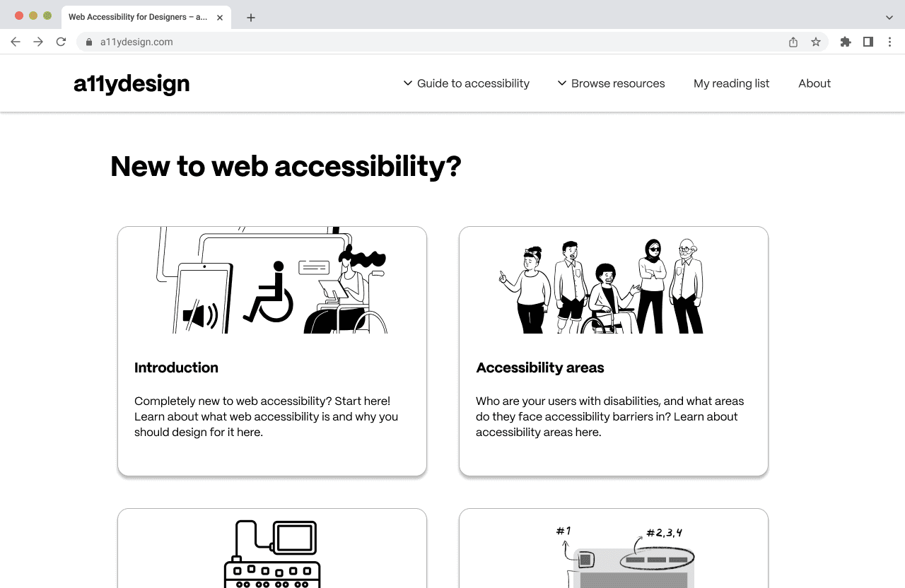Open the Accessibility areas card heading
This screenshot has width=905, height=588.
[x=540, y=367]
